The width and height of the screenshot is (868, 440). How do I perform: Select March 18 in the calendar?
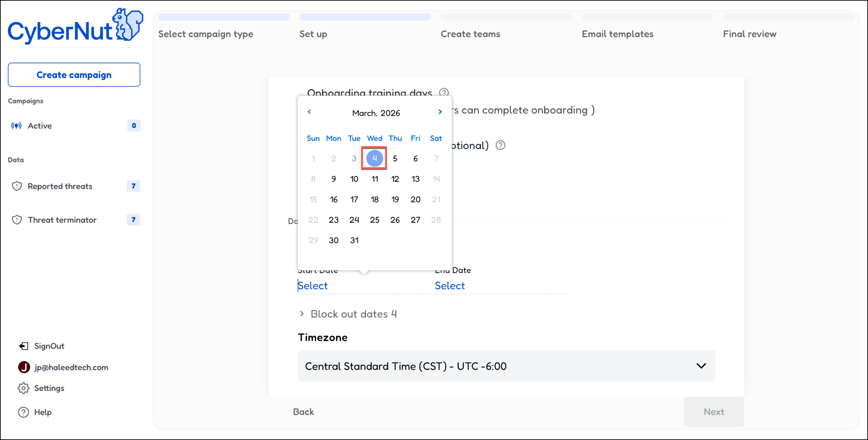(x=374, y=200)
